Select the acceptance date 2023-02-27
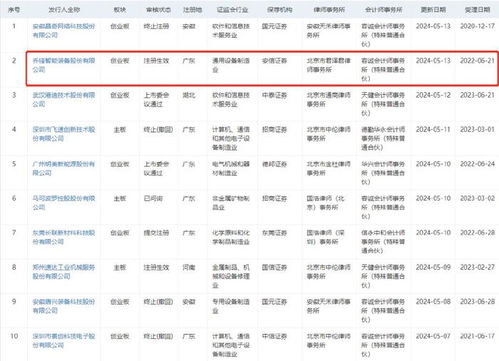 click(477, 267)
